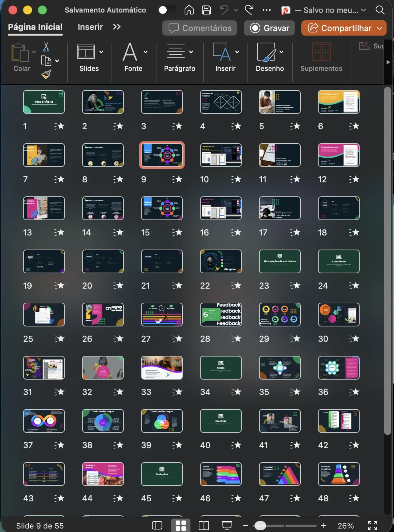Click the search magnifier icon

click(380, 10)
